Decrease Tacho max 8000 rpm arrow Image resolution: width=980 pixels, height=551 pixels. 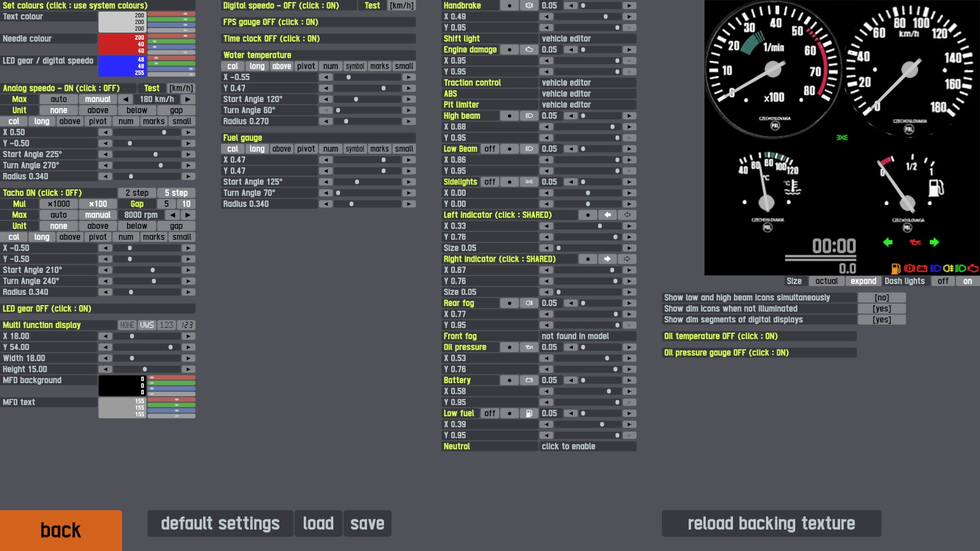pos(173,215)
